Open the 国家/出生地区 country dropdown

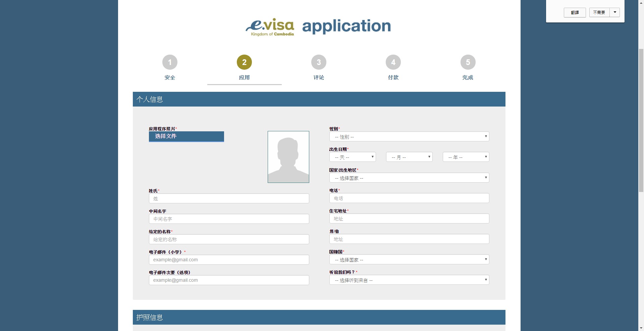point(409,178)
